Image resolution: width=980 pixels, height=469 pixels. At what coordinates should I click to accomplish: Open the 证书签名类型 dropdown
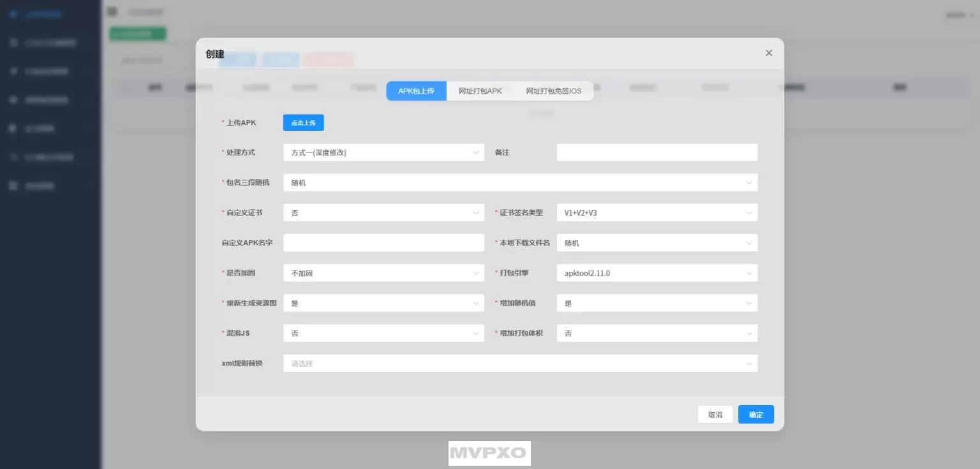[x=657, y=212]
